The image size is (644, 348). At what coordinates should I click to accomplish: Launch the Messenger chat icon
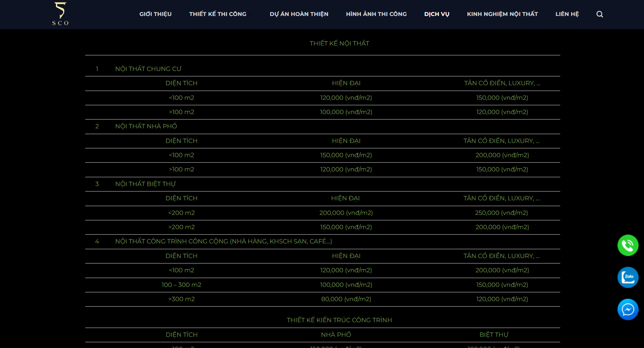click(x=628, y=309)
